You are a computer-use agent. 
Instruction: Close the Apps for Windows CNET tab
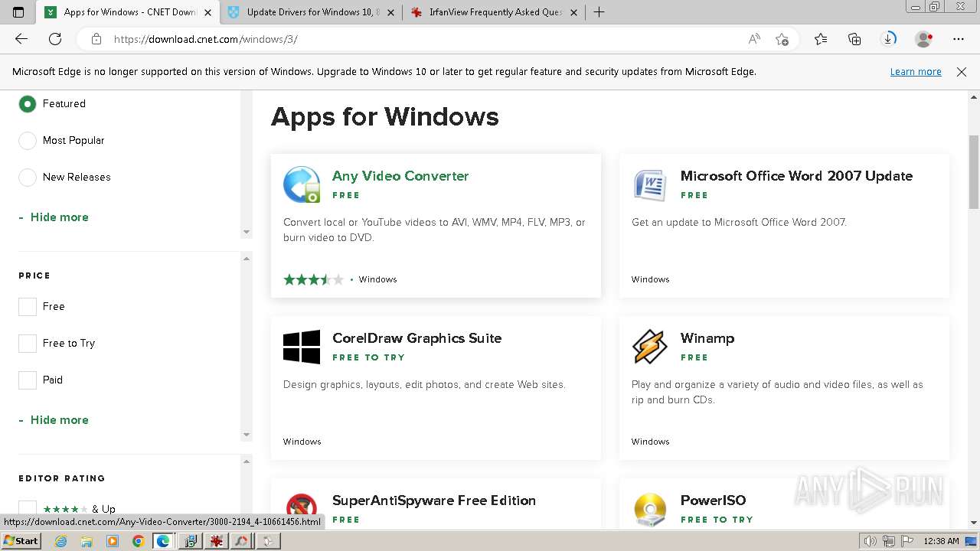click(207, 12)
